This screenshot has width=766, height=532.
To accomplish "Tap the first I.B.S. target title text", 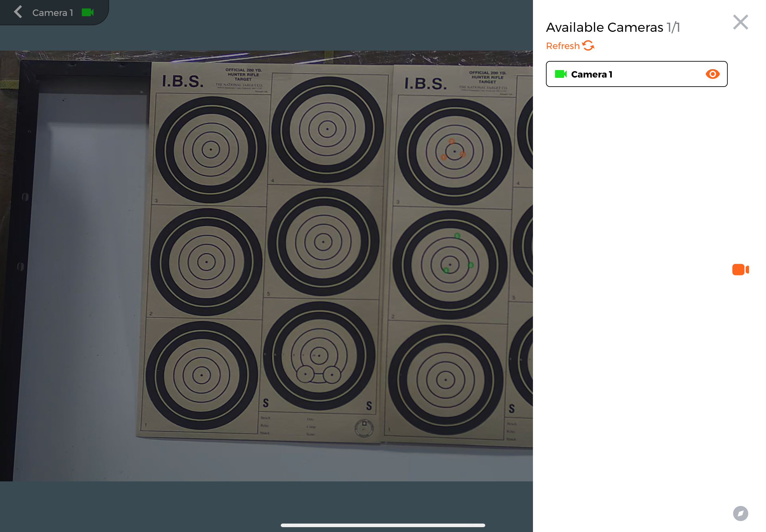I will click(182, 81).
